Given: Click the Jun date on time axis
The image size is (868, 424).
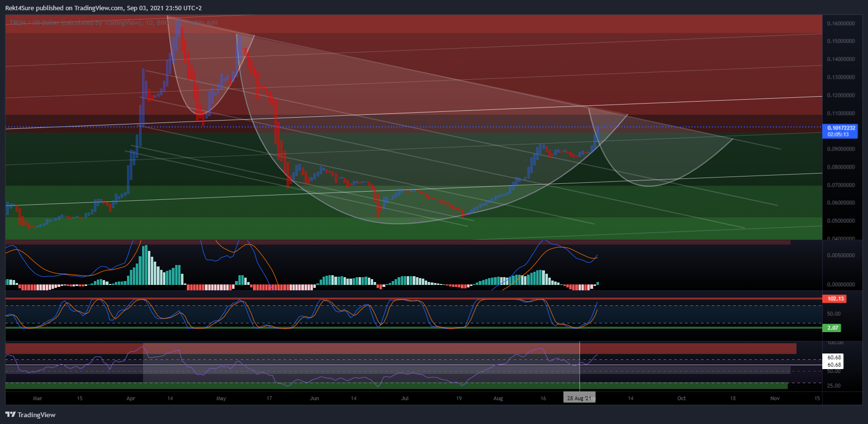Looking at the screenshot, I should click(x=315, y=398).
